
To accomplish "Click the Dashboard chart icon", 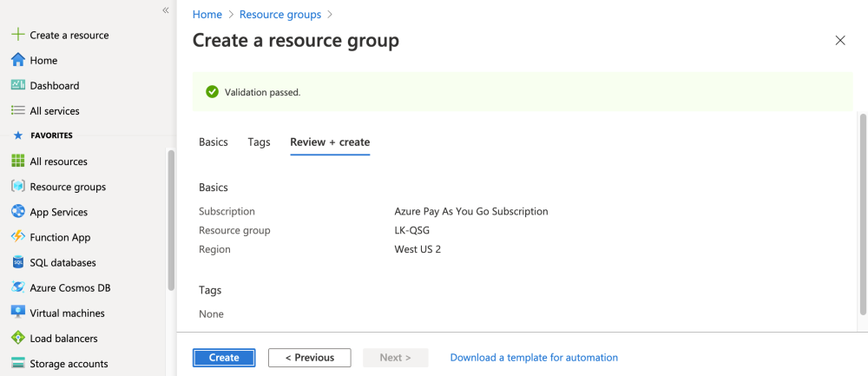I will (x=17, y=86).
